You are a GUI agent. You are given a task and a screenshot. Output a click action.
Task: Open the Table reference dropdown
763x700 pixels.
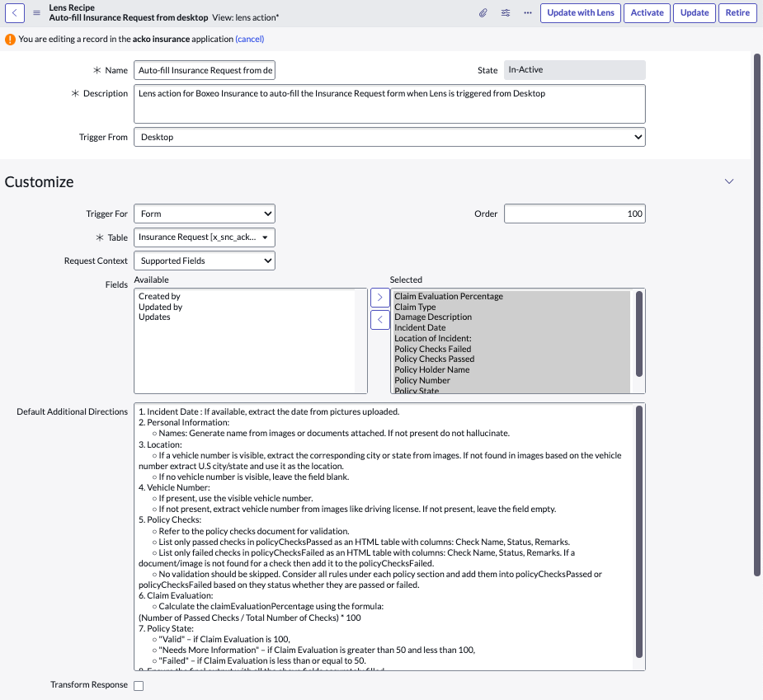pos(205,237)
